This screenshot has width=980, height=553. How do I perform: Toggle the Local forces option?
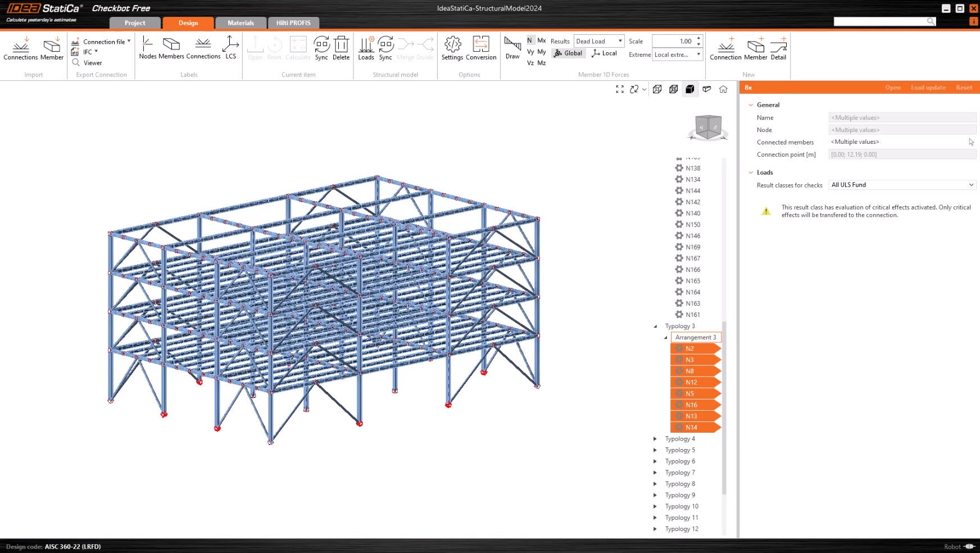[604, 53]
